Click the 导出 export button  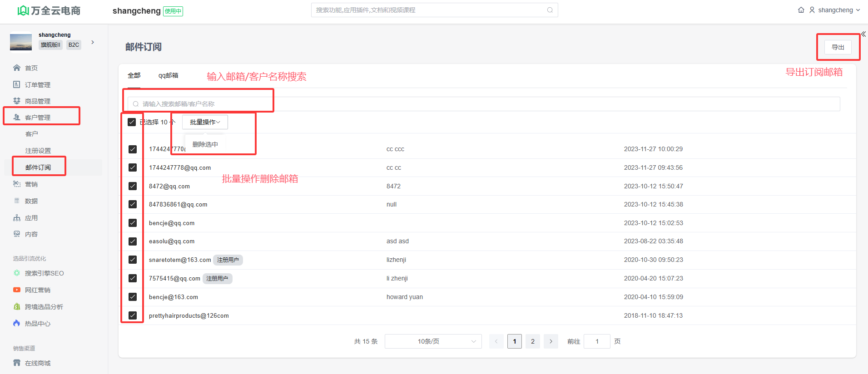[x=838, y=47]
